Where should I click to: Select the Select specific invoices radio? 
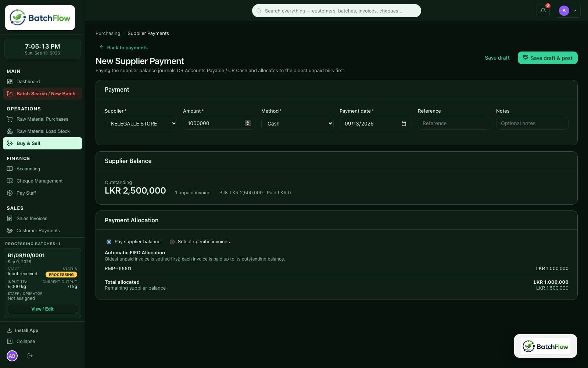pos(172,242)
